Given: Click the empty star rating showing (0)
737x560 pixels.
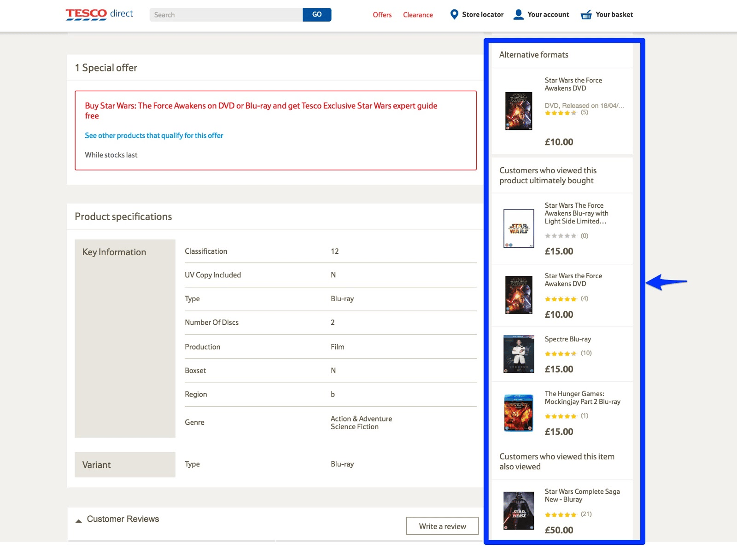Looking at the screenshot, I should [x=561, y=236].
